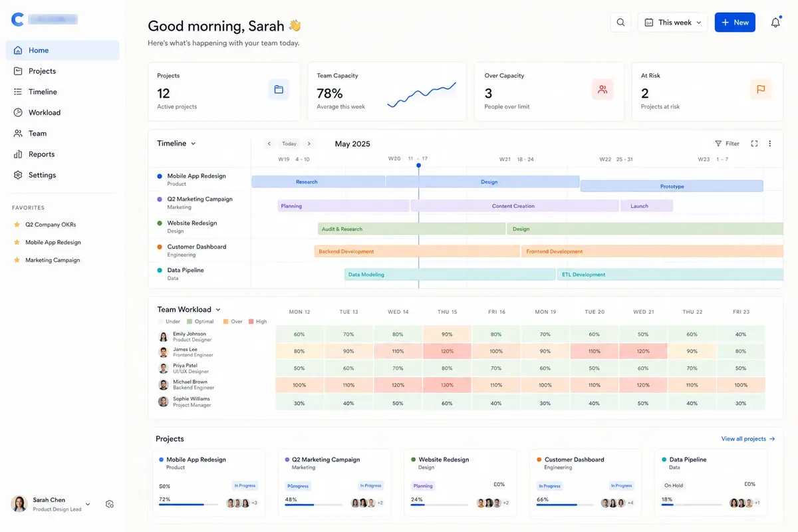
Task: Open Projects in the sidebar
Action: coord(63,71)
